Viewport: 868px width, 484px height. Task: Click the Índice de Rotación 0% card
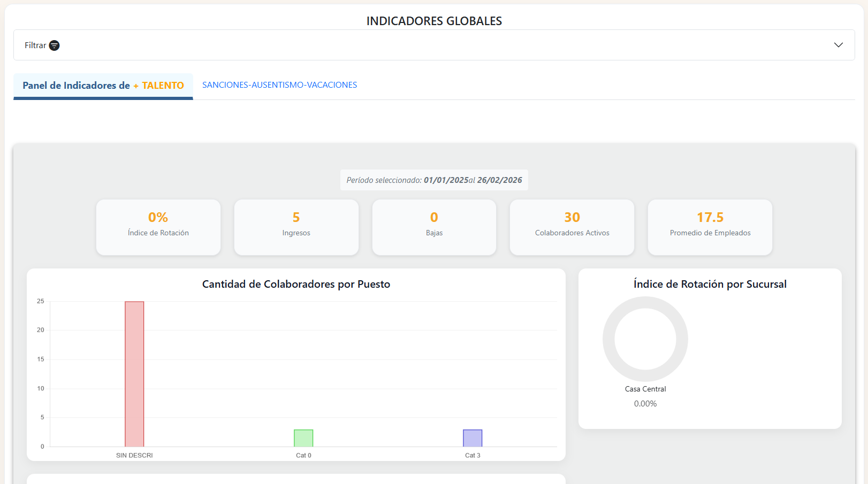158,227
